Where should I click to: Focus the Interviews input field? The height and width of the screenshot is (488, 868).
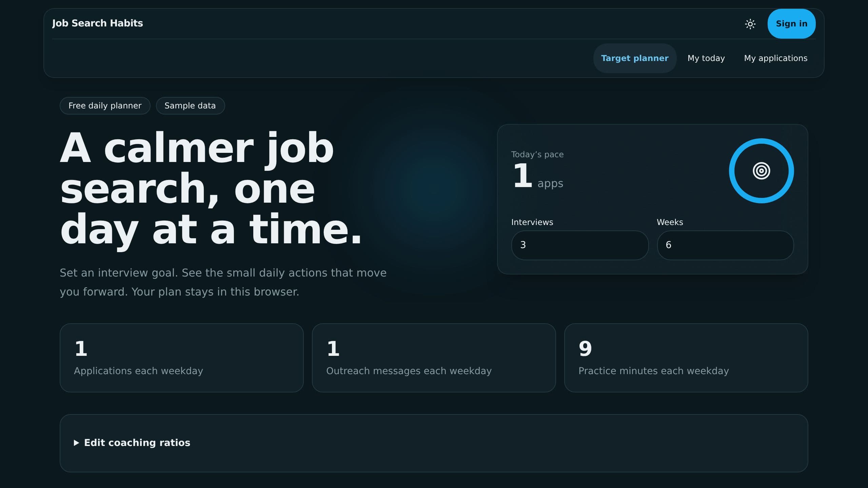pyautogui.click(x=580, y=245)
